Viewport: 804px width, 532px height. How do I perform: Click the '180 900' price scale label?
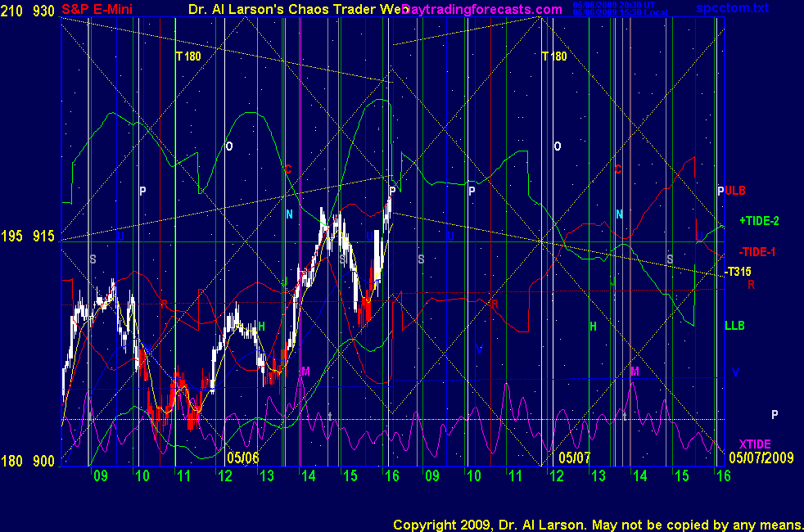click(x=28, y=461)
